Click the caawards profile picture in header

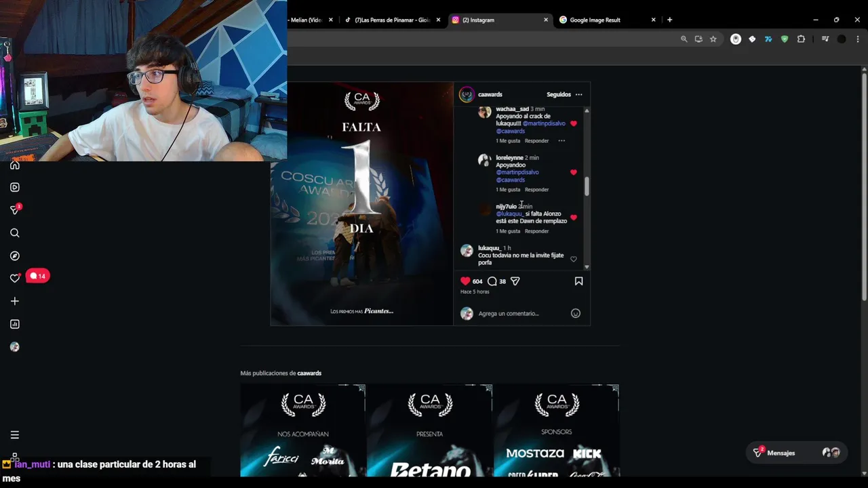point(467,95)
